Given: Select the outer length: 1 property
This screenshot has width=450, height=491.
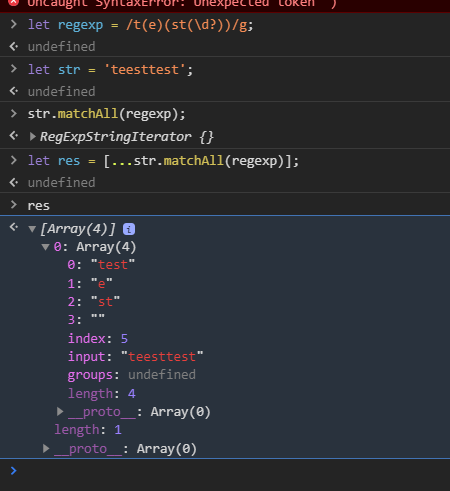Looking at the screenshot, I should click(88, 430).
